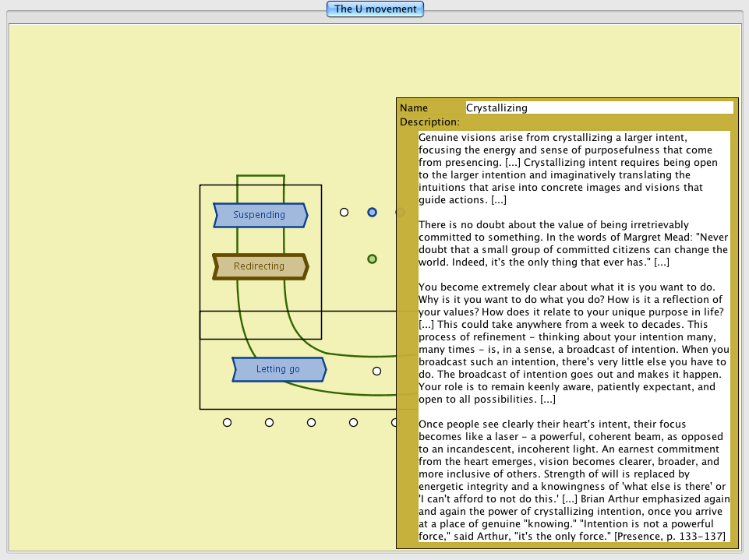This screenshot has height=560, width=749.
Task: Click the half-hidden circle at the panel edge beside Suspending
Action: (x=398, y=212)
